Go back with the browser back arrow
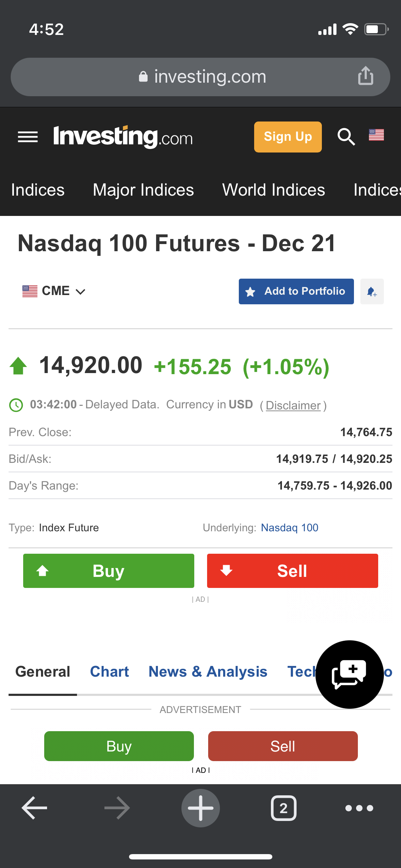Viewport: 401px width, 868px height. pos(35,808)
